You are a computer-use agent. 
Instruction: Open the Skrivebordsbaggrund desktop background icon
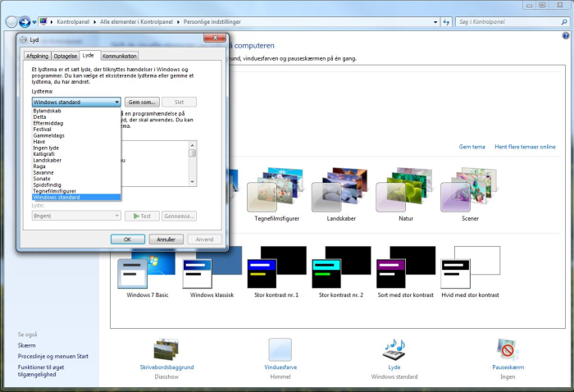[x=166, y=350]
